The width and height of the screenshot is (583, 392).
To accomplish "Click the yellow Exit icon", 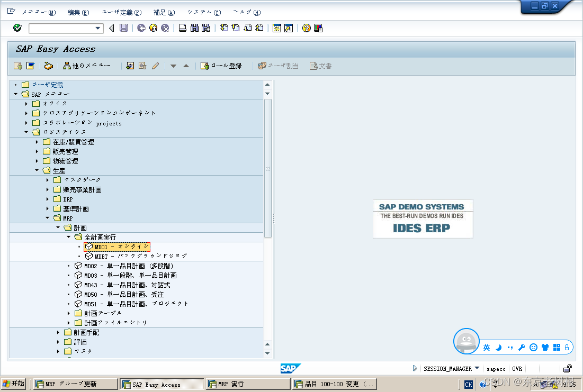I will (x=153, y=28).
